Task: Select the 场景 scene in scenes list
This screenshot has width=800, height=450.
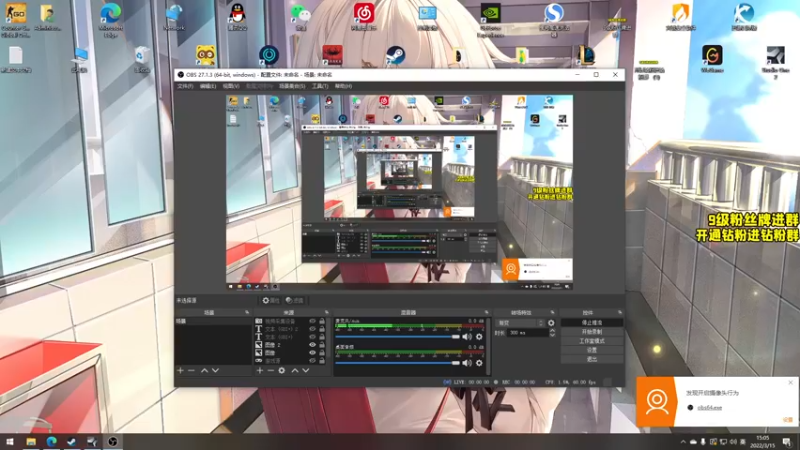Action: 213,321
